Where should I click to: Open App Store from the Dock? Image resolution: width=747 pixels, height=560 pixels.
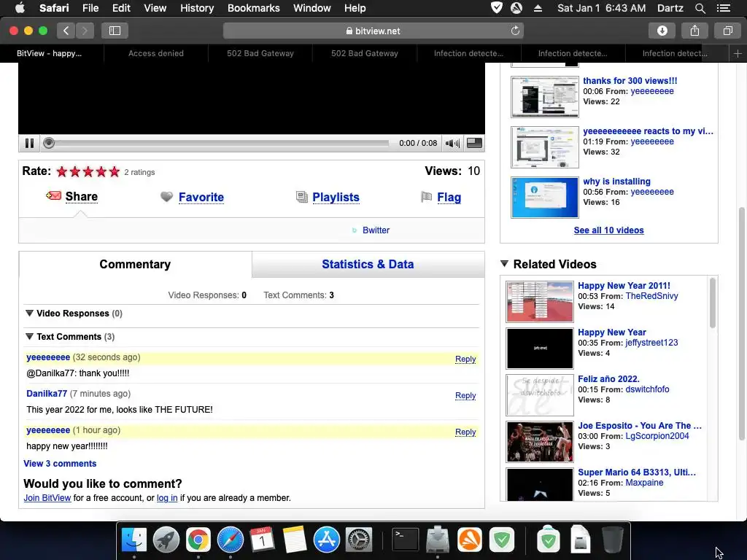coord(326,540)
